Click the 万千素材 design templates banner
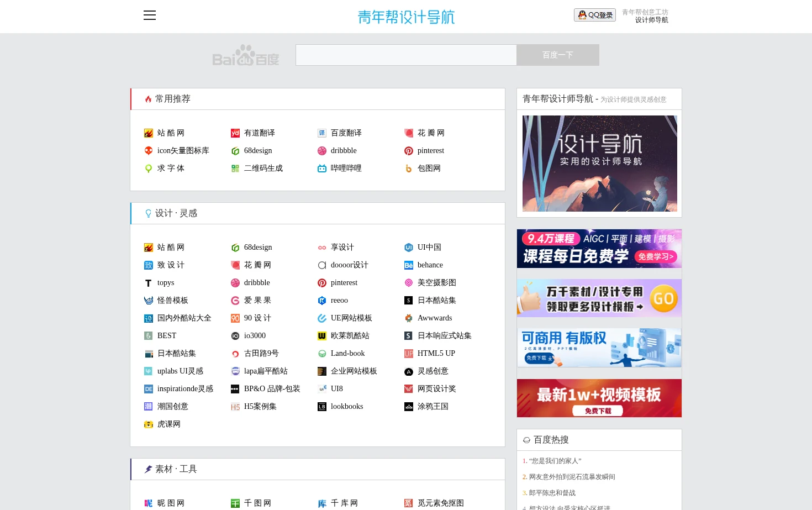The height and width of the screenshot is (510, 812). [x=599, y=298]
